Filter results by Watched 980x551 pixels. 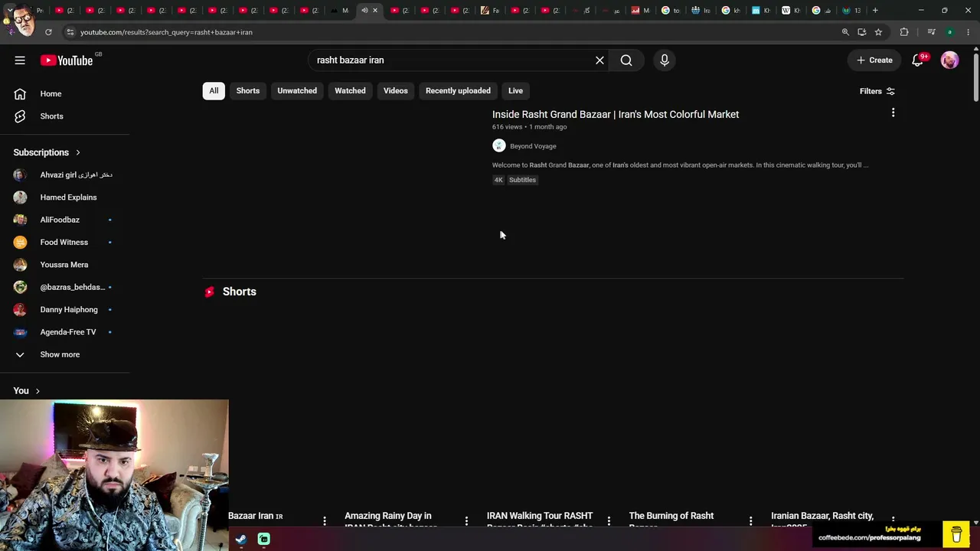[x=350, y=90]
